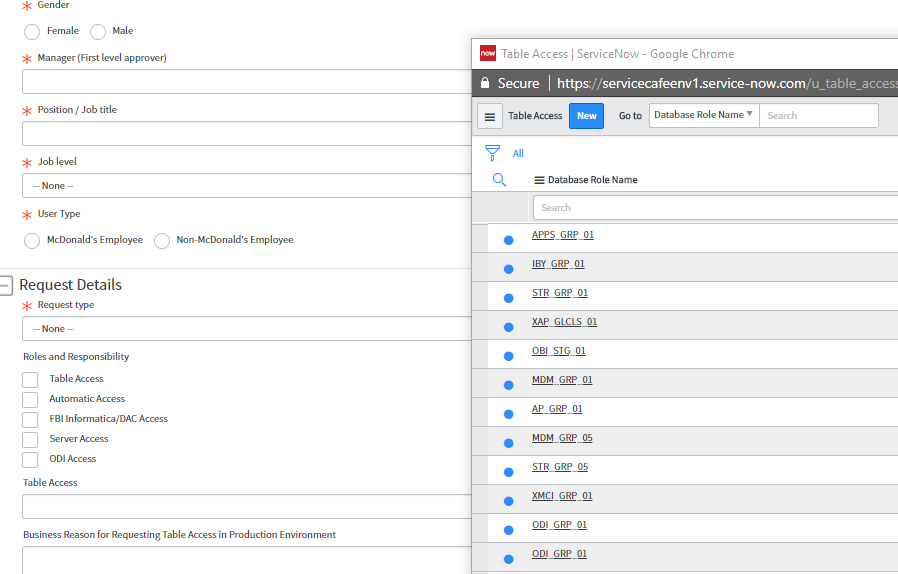Open the XMCI_GRP_01 record link
This screenshot has height=574, width=898.
[562, 496]
